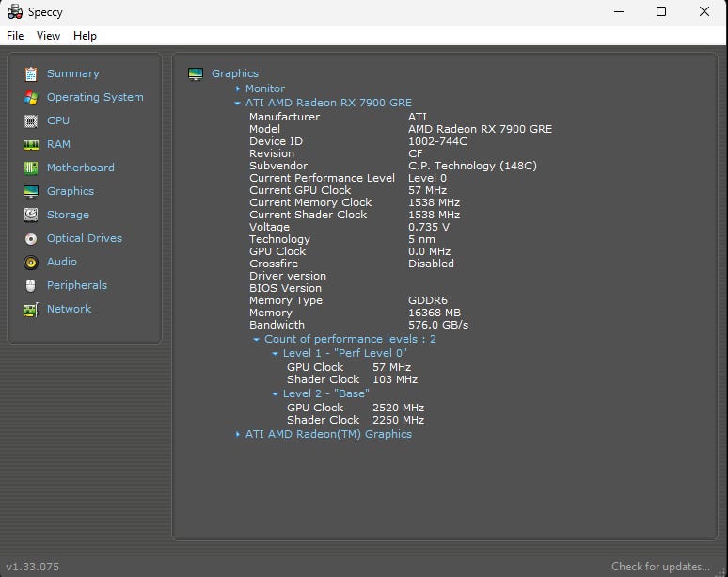Viewport: 728px width, 577px height.
Task: Expand the Monitor tree node
Action: tap(238, 88)
